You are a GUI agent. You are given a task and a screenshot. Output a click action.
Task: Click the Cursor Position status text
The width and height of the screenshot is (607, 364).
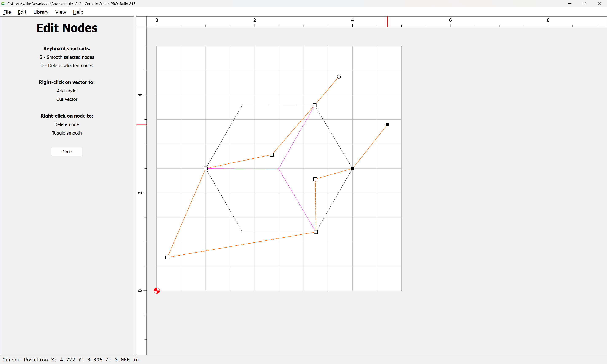[71, 360]
